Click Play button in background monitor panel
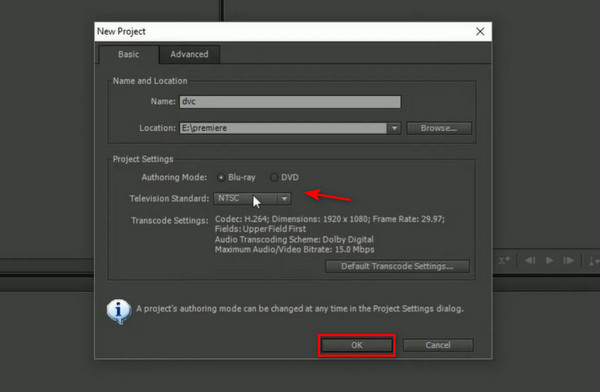 pyautogui.click(x=549, y=261)
